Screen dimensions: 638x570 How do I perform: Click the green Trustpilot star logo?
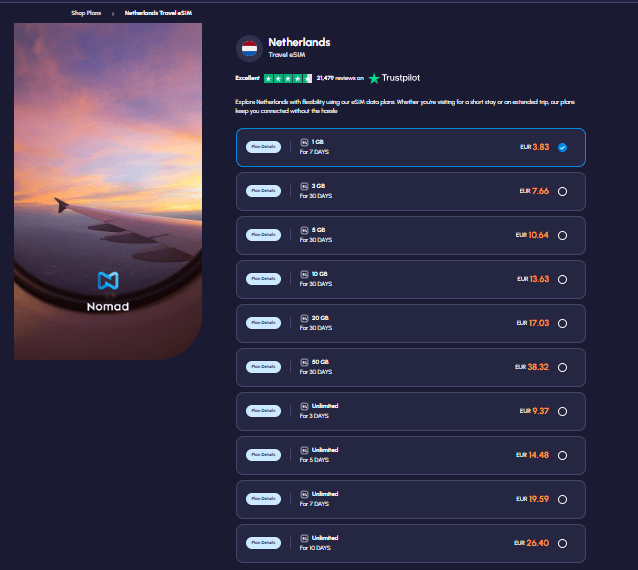pos(374,78)
